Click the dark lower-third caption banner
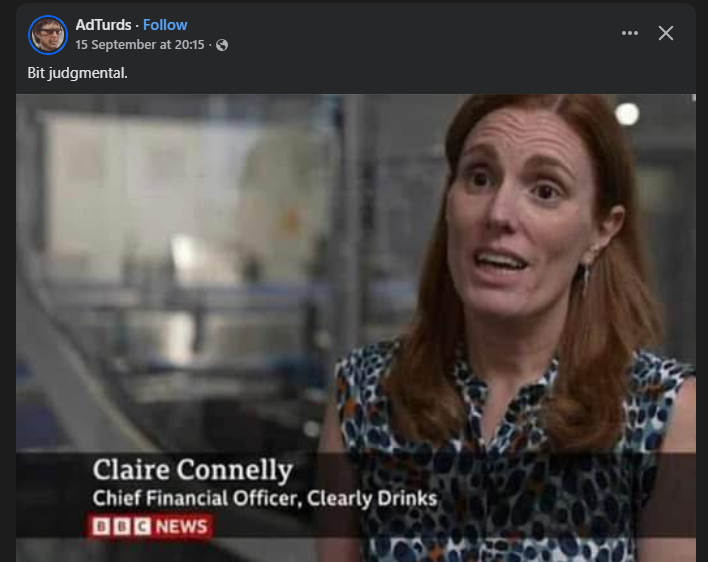Image resolution: width=708 pixels, height=562 pixels. [x=356, y=495]
